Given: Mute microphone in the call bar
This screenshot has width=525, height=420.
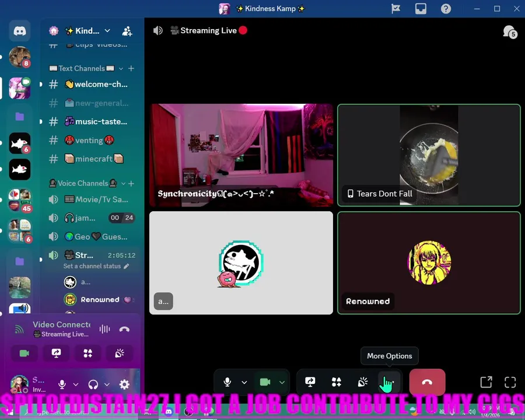Looking at the screenshot, I should 227,382.
